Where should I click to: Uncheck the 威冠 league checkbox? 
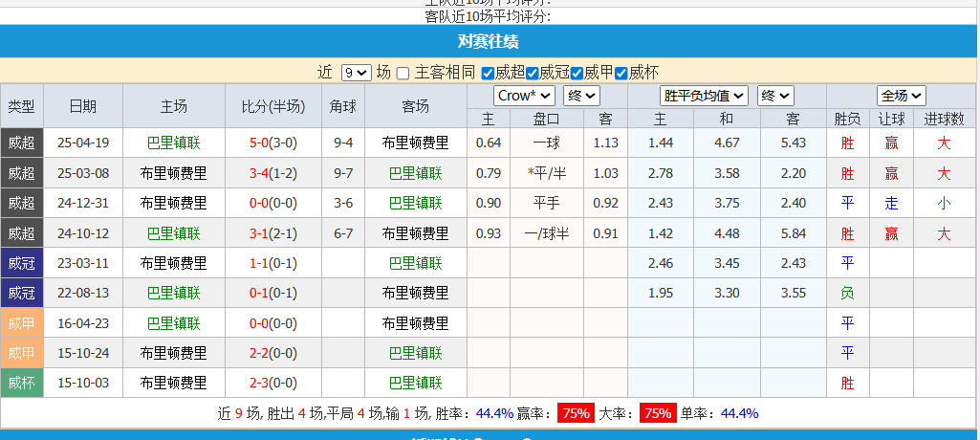[533, 73]
